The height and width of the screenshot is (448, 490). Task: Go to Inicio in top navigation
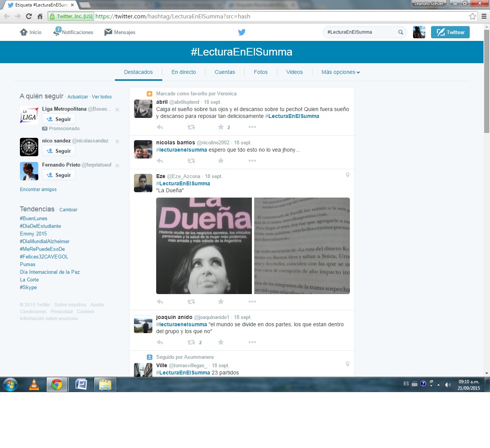click(31, 32)
